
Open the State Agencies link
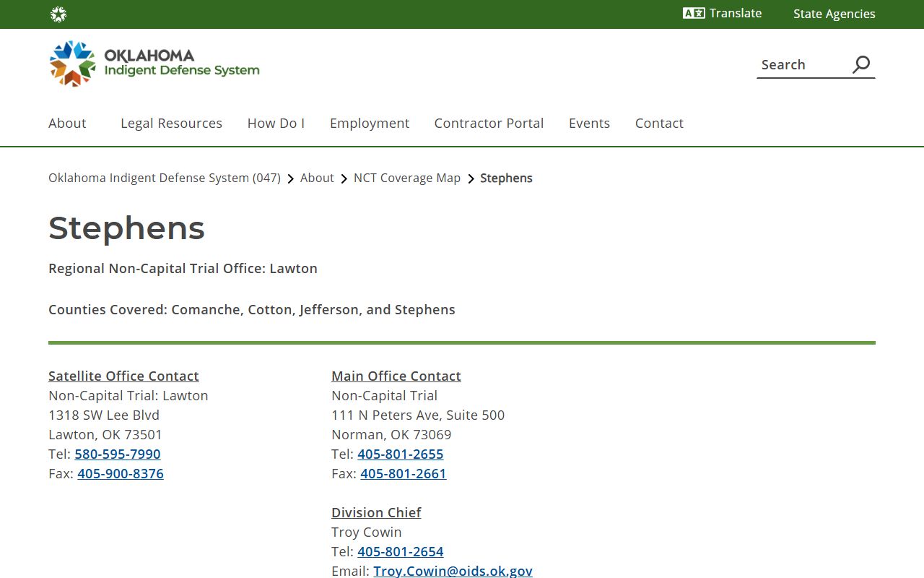click(834, 14)
